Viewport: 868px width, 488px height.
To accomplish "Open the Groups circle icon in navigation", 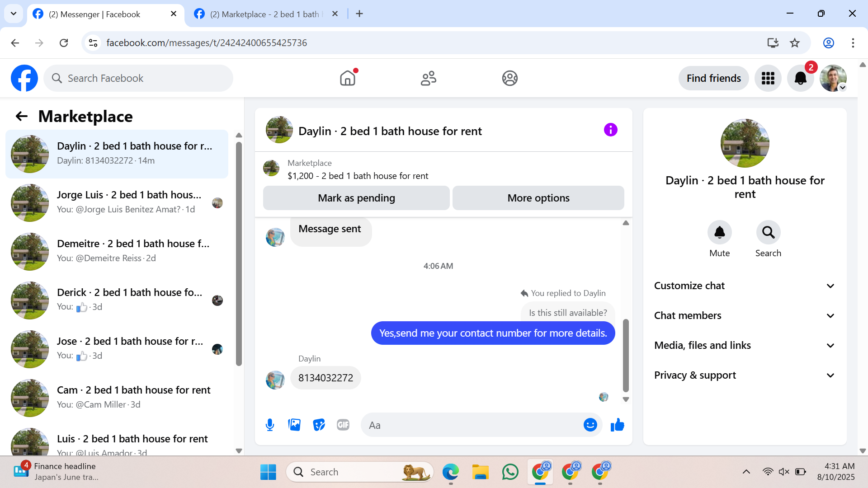I will 509,78.
